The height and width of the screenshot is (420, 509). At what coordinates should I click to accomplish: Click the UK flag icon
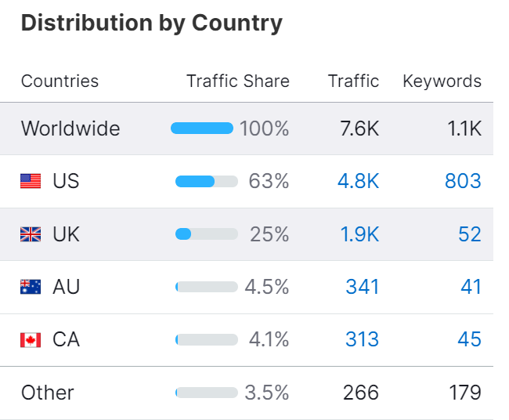[31, 234]
